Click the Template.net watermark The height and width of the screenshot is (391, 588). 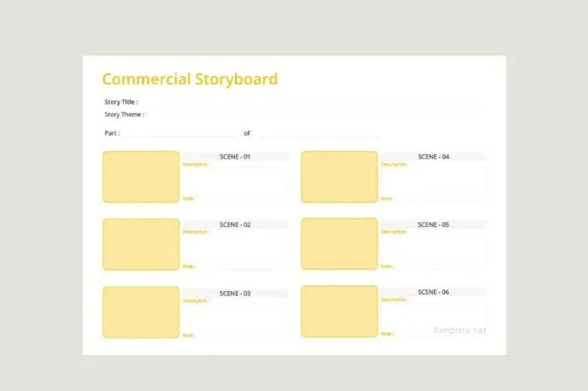click(x=459, y=331)
